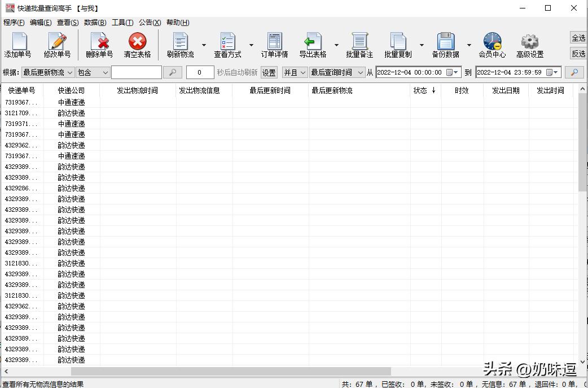
Task: Sort by the 状态 column header
Action: click(425, 90)
